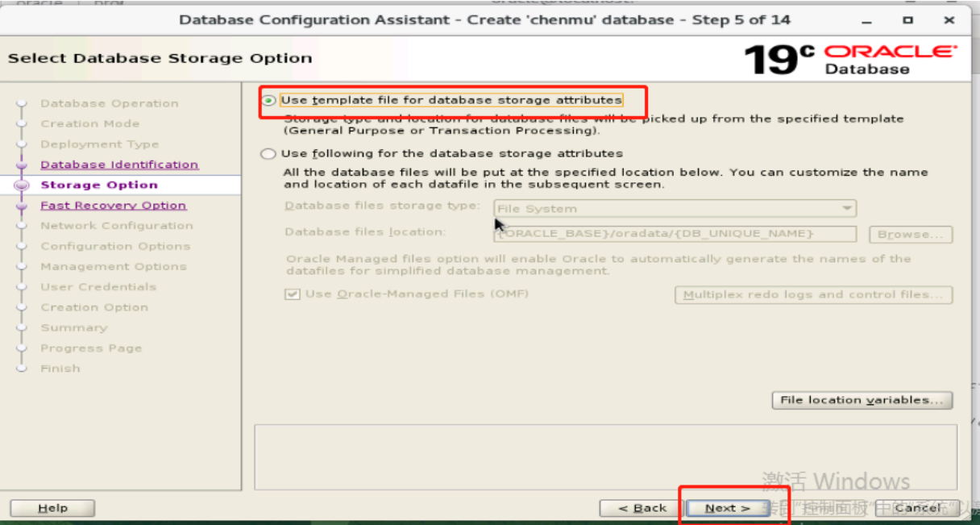Image resolution: width=980 pixels, height=525 pixels.
Task: Click Summary step label
Action: [74, 327]
